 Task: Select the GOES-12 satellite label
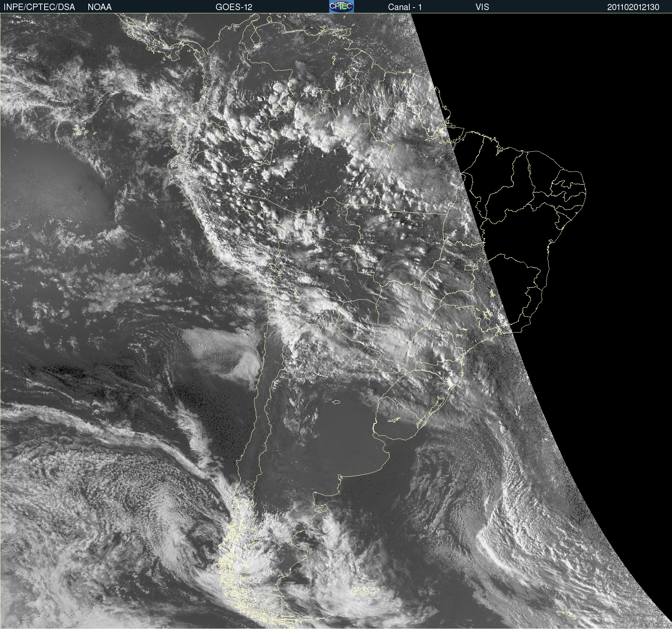click(x=234, y=7)
